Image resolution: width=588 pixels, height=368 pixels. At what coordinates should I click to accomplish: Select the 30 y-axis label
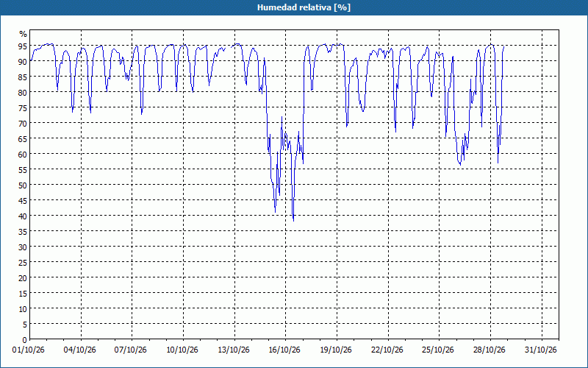tap(23, 247)
